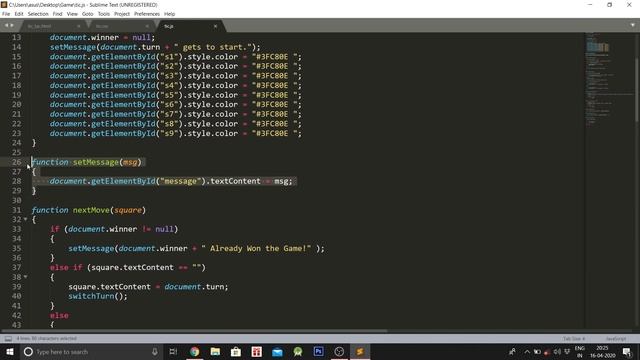The height and width of the screenshot is (360, 640).
Task: Click '" gets to start."' string on line 14
Action: tap(213, 47)
